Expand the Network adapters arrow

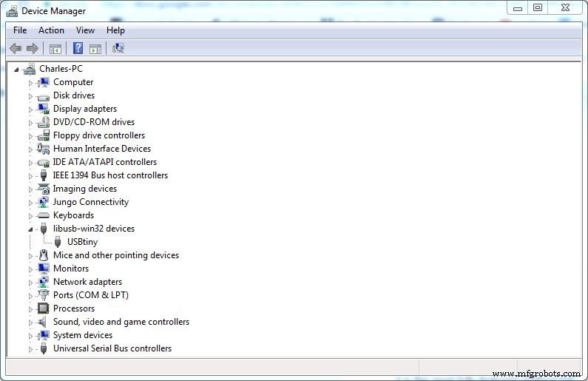[31, 283]
